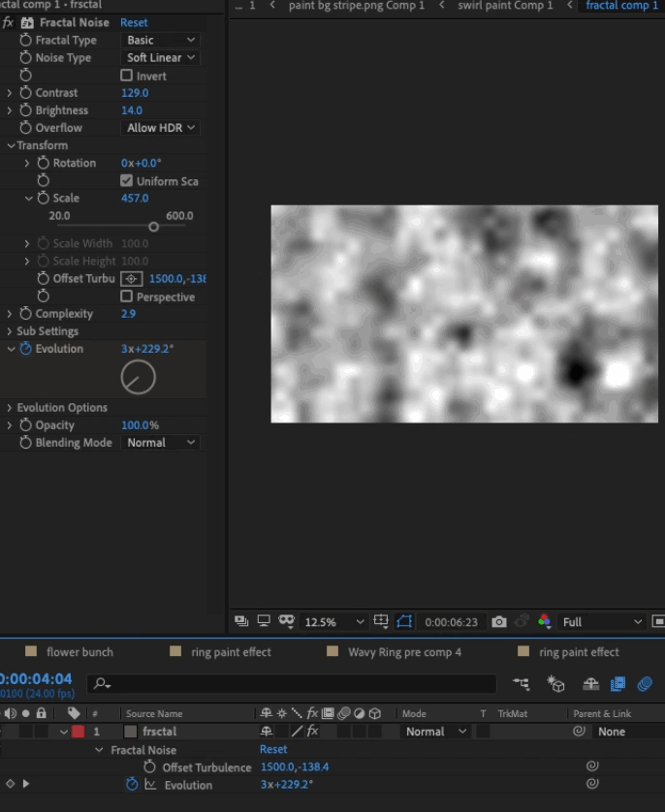Open the Overflow Allow HDR dropdown
665x812 pixels.
pos(160,127)
